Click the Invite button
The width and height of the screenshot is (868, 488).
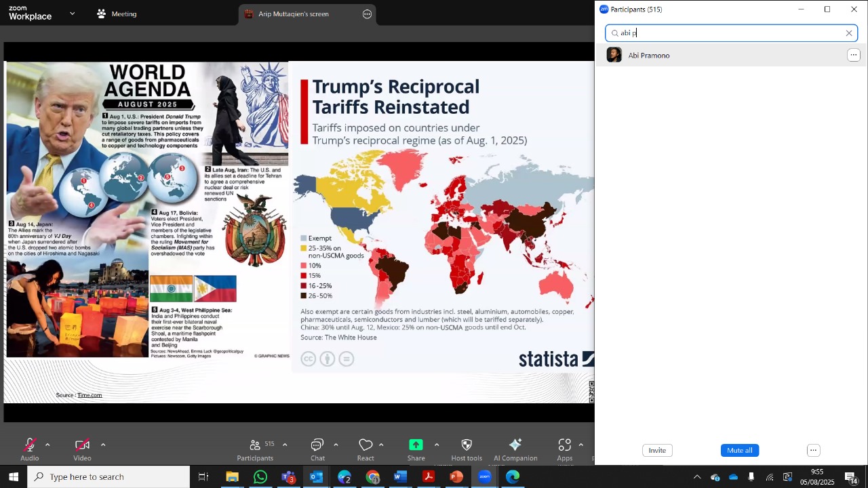(657, 451)
